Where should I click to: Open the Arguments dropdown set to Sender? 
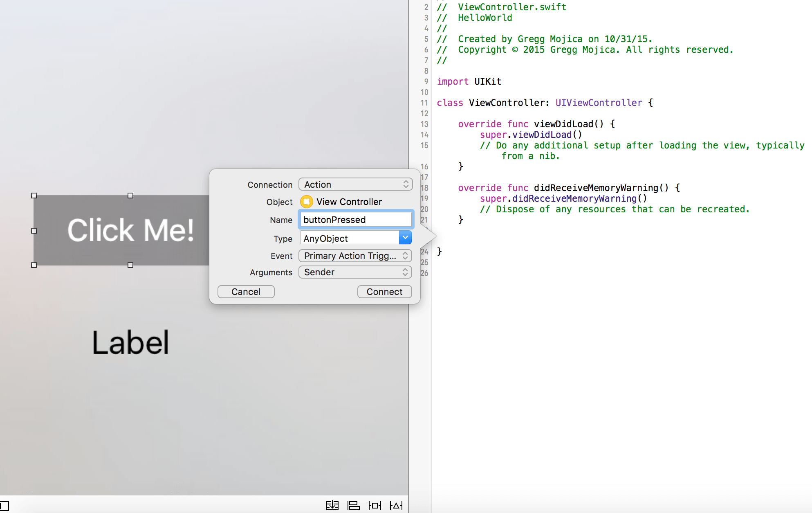click(x=355, y=272)
